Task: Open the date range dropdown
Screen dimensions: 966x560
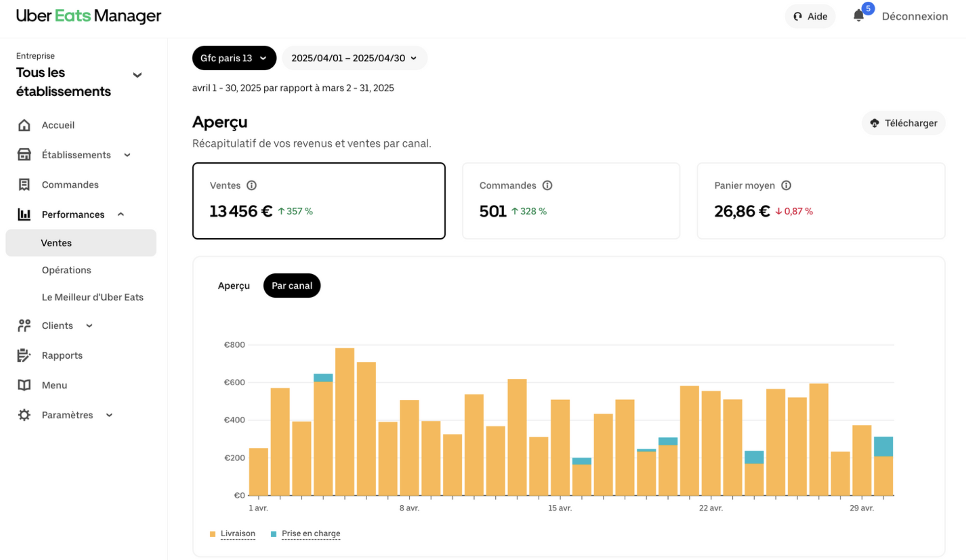Action: coord(354,58)
